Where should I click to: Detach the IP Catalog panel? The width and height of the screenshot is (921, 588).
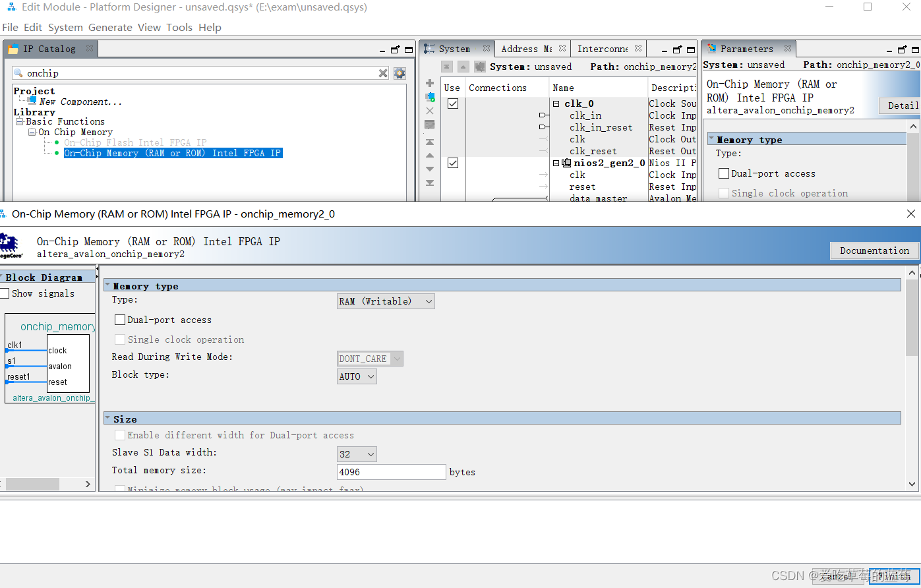click(395, 49)
